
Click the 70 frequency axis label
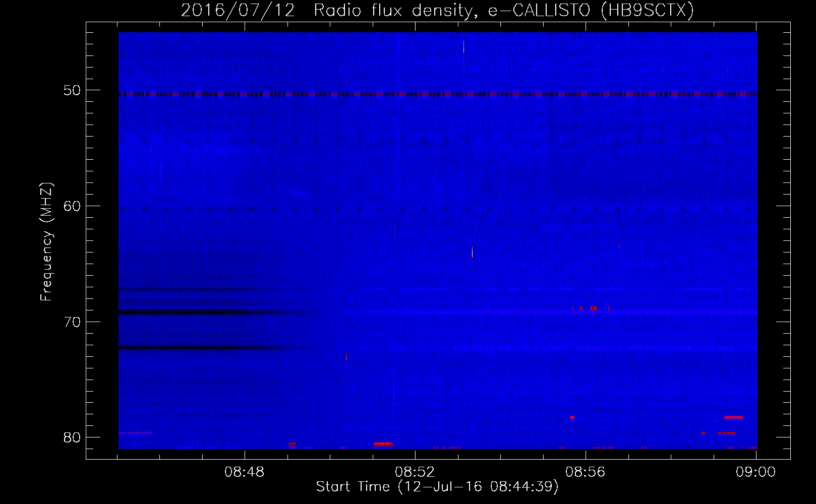(73, 322)
